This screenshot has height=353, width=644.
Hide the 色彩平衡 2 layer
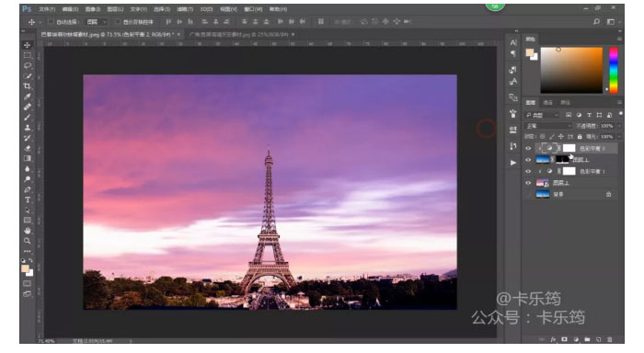(529, 148)
